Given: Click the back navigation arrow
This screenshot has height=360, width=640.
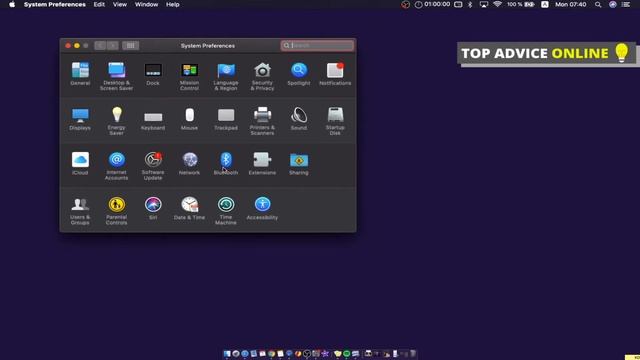Looking at the screenshot, I should (x=100, y=45).
